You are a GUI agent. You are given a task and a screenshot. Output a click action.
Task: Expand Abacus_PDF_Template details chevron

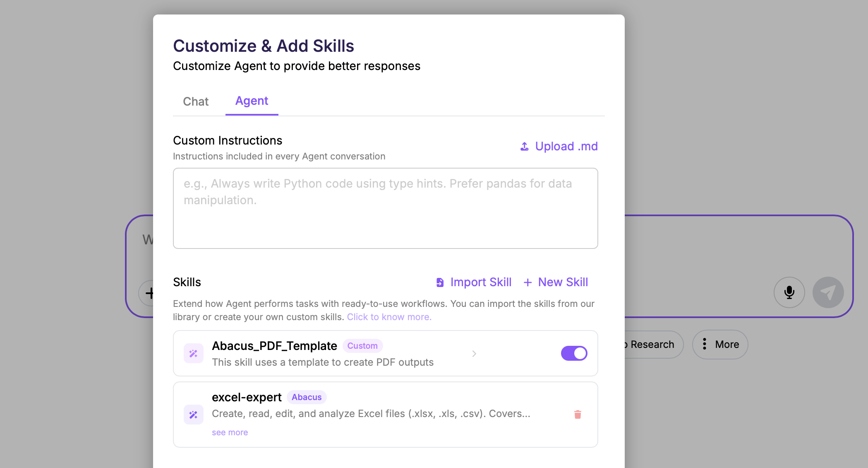tap(474, 354)
